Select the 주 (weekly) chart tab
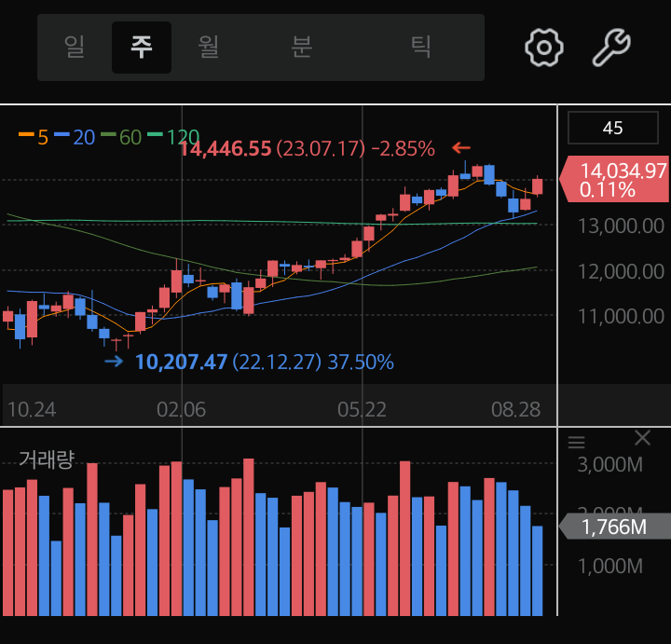The width and height of the screenshot is (671, 644). (142, 48)
